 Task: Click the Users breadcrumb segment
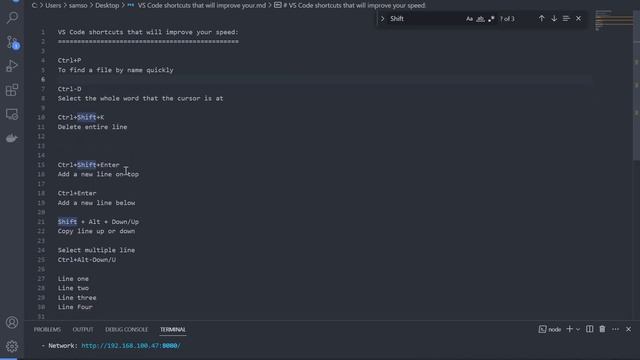point(53,5)
